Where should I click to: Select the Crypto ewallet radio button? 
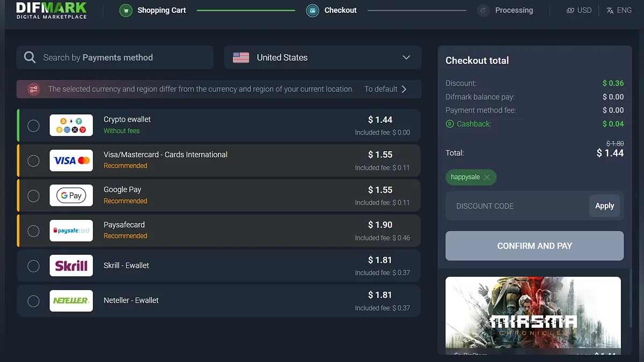(x=33, y=125)
